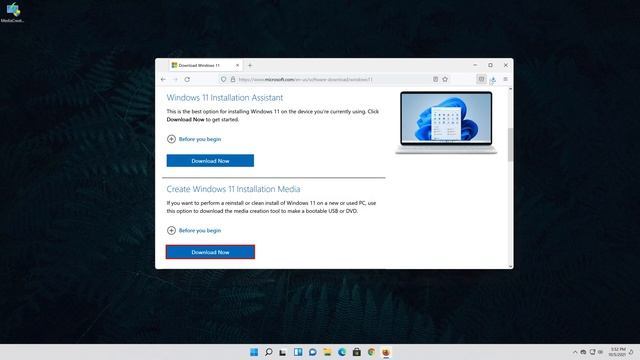
Task: Open the MediaCreationTool desktop icon
Action: (x=13, y=12)
